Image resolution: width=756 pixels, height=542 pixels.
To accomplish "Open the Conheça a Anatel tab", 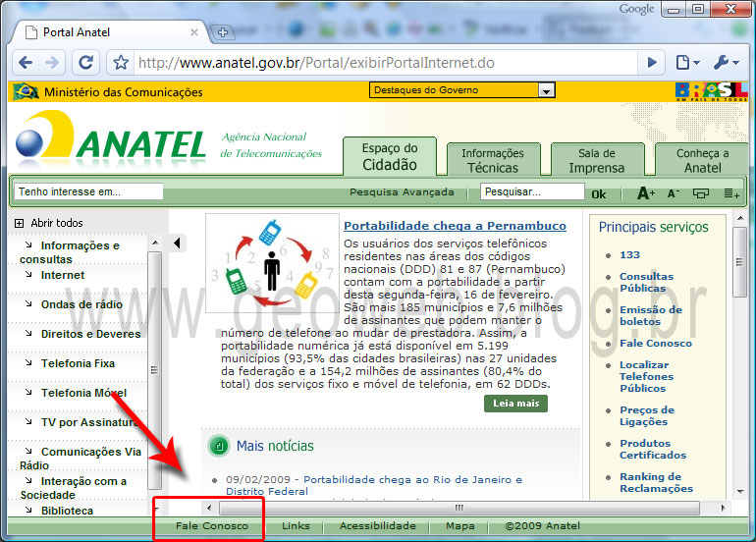I will pos(702,160).
